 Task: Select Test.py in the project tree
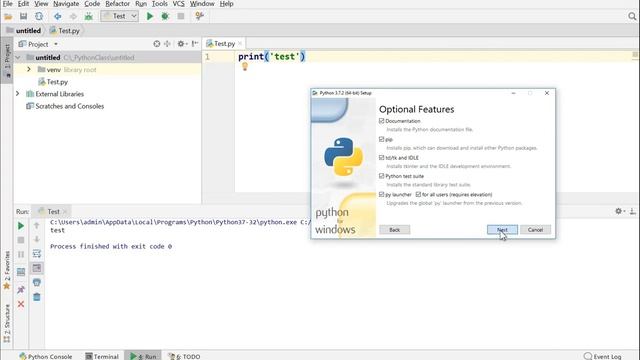(53, 82)
